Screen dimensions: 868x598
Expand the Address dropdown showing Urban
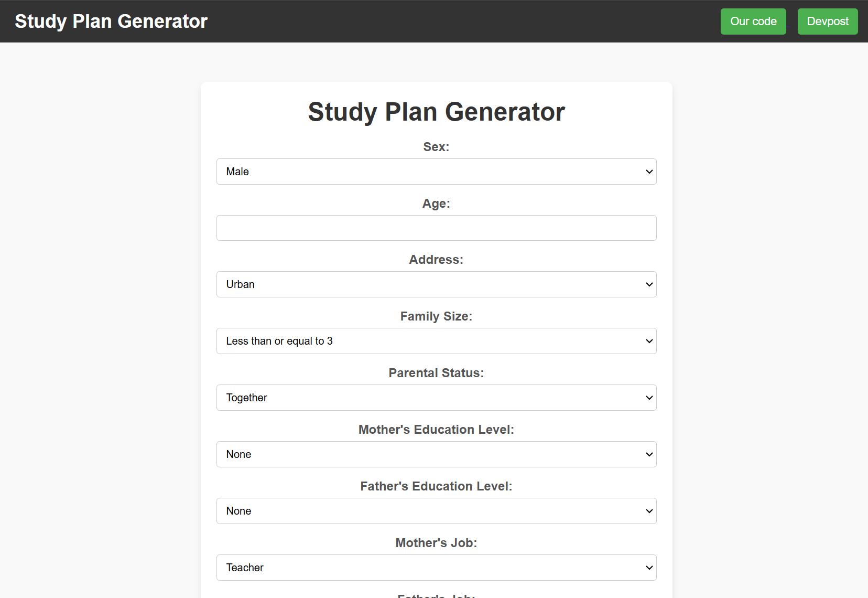[x=436, y=284]
